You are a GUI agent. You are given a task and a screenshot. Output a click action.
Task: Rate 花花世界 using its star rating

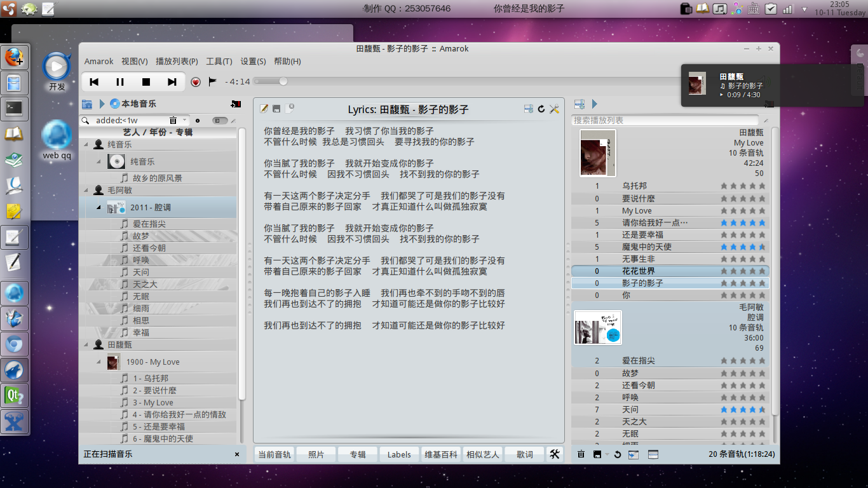point(743,271)
